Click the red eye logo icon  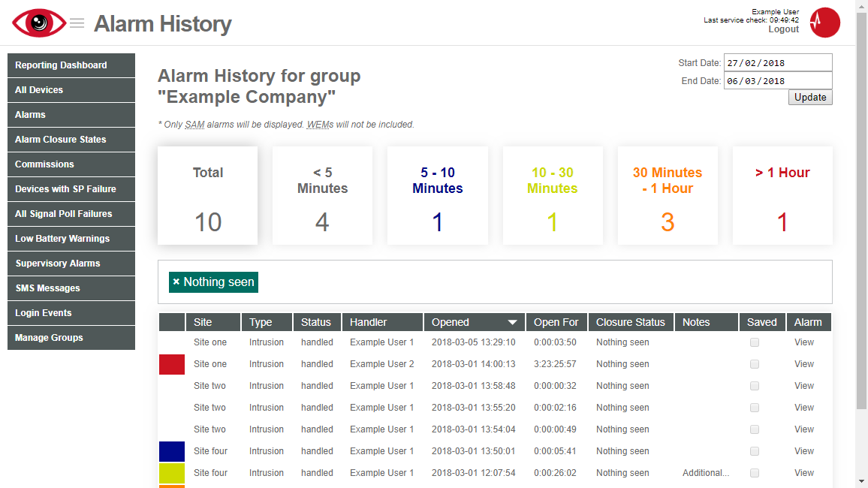39,23
